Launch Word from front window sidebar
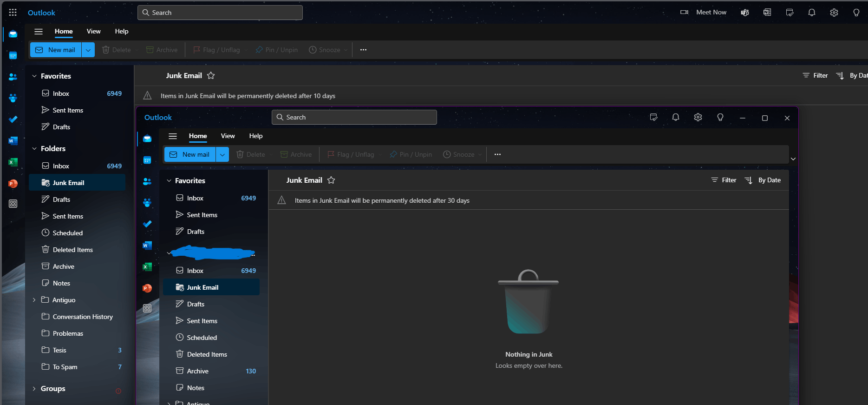Image resolution: width=868 pixels, height=405 pixels. click(x=147, y=246)
